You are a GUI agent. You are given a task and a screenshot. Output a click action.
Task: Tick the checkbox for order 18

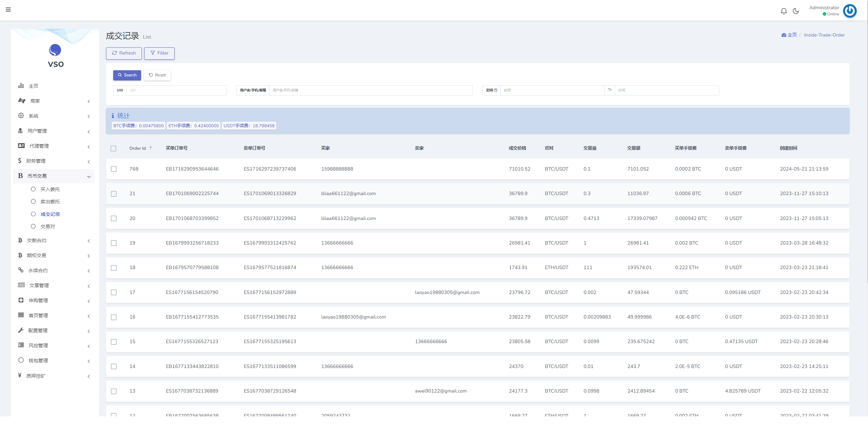114,268
